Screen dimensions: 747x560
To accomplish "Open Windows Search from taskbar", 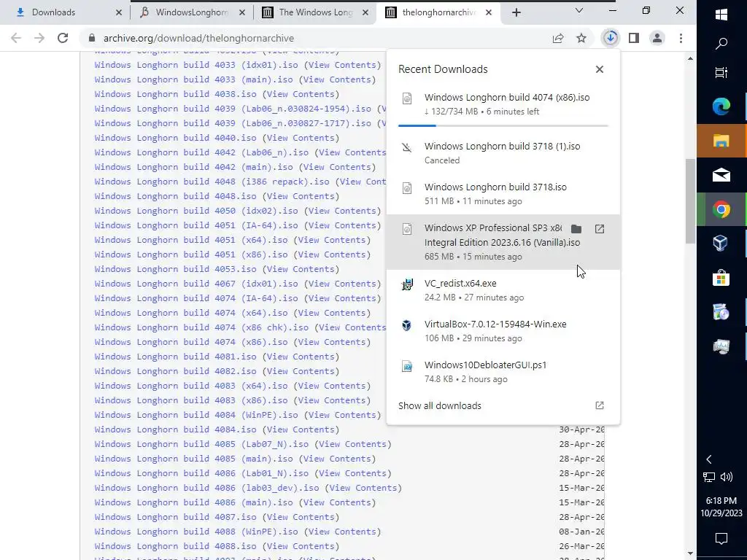I will tap(721, 43).
